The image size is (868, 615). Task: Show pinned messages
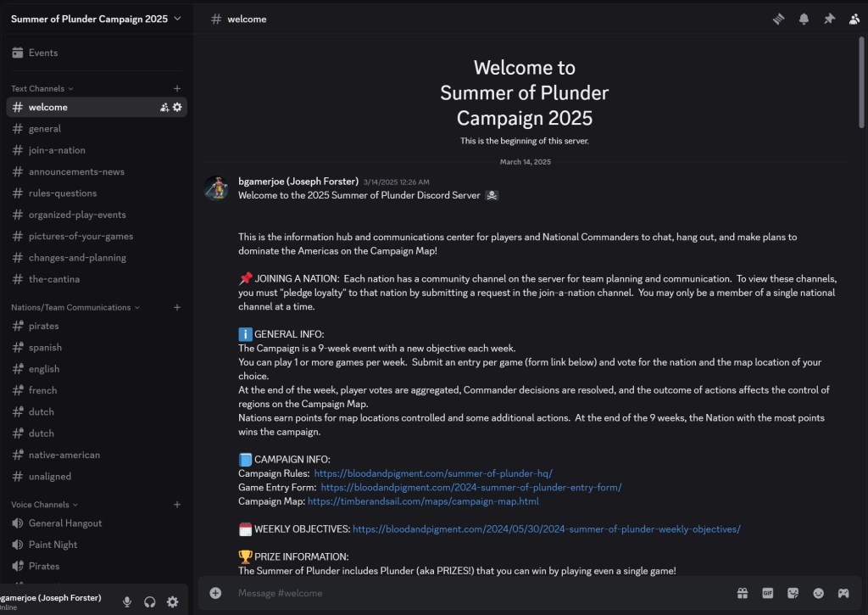(x=829, y=19)
